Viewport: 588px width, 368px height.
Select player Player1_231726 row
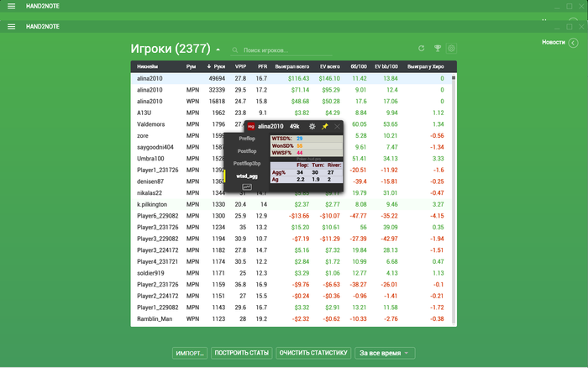(291, 170)
